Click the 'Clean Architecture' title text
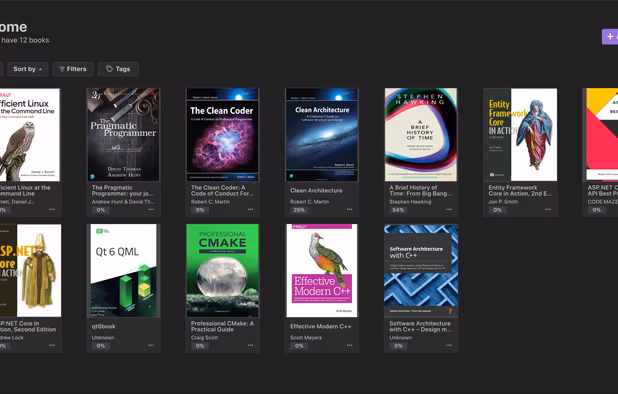Screen dimensions: 618x394 316,190
